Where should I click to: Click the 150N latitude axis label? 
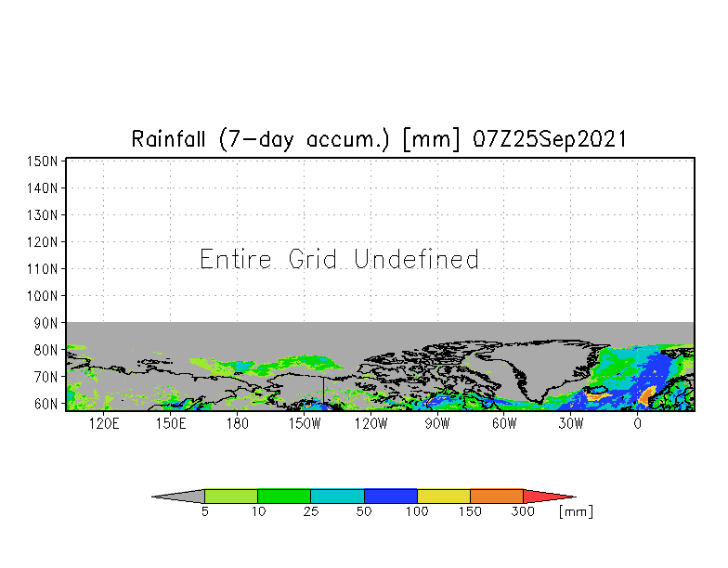[x=43, y=161]
